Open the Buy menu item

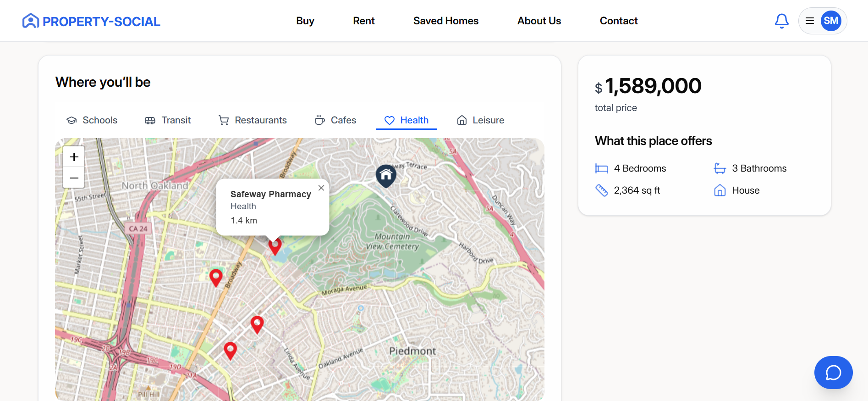coord(305,21)
